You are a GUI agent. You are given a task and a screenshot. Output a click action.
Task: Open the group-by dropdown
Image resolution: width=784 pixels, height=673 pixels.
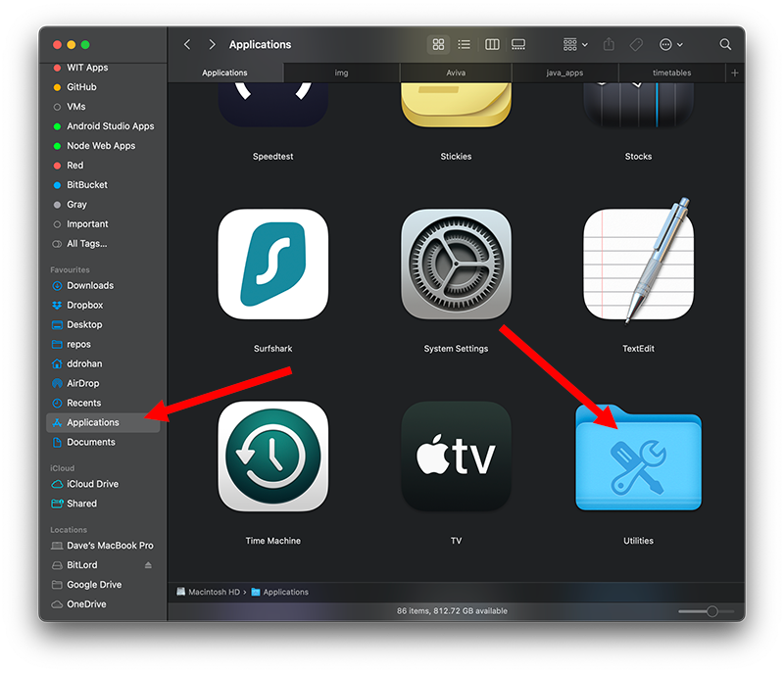(575, 45)
